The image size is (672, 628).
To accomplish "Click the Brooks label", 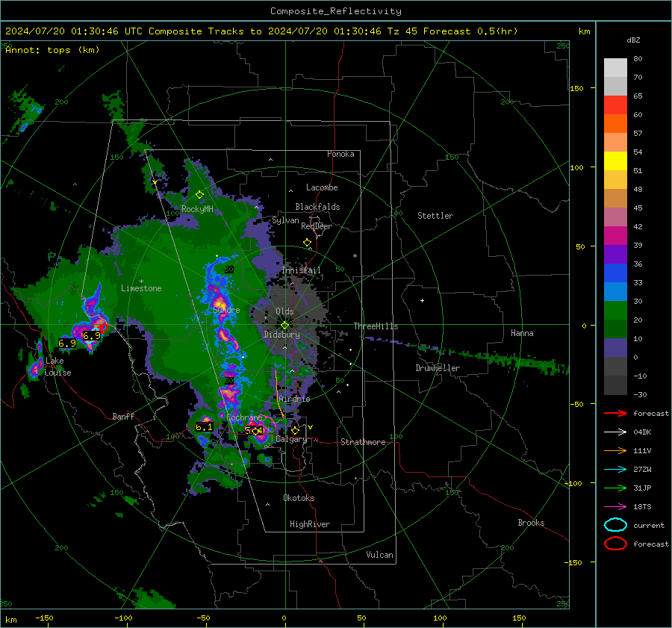I will pyautogui.click(x=531, y=523).
